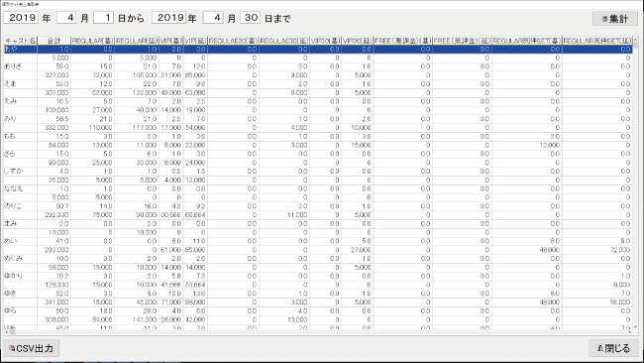Click the start month field before 月 日から
This screenshot has height=363, width=644.
(67, 18)
